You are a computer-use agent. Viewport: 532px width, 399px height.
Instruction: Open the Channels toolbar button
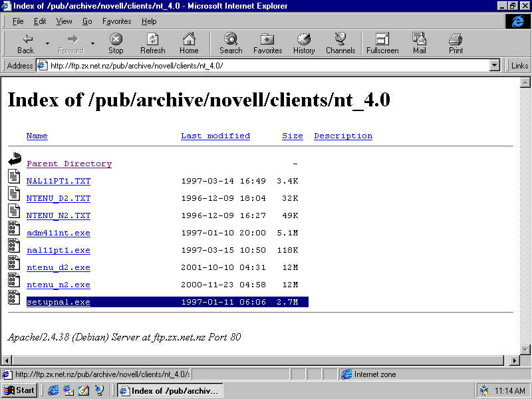pos(340,43)
